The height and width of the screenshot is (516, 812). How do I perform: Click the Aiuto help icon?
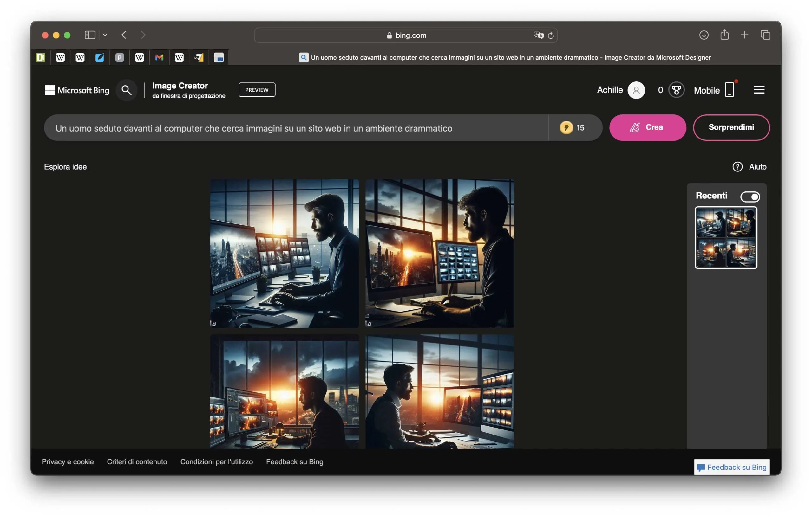point(737,166)
